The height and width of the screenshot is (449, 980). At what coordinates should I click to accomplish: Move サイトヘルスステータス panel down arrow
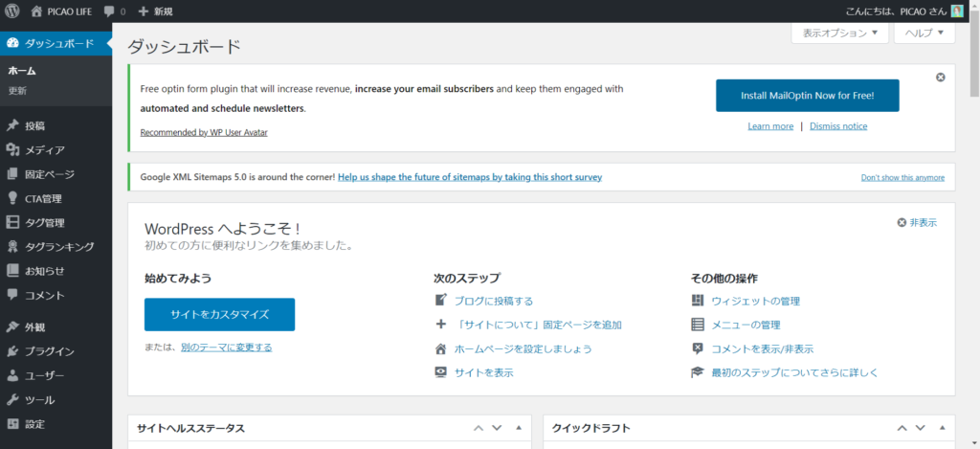pyautogui.click(x=497, y=428)
